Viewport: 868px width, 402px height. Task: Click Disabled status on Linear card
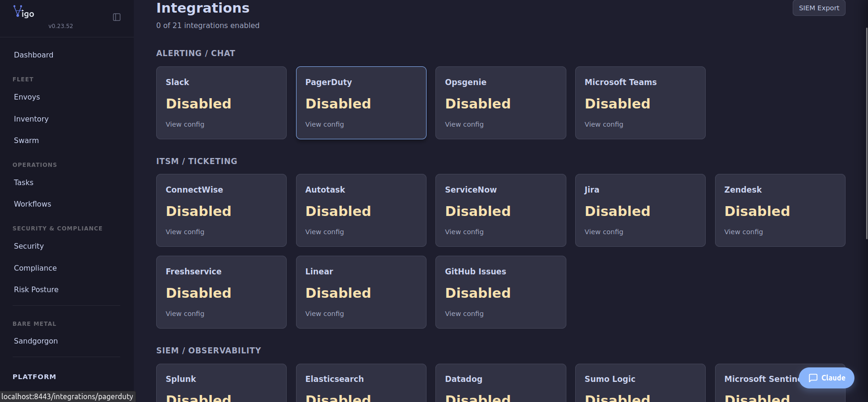click(338, 293)
